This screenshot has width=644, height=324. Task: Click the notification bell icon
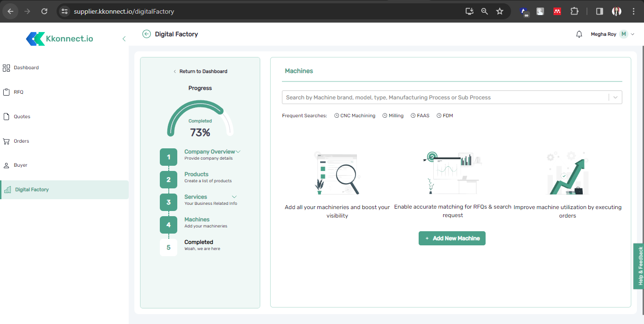pyautogui.click(x=579, y=34)
